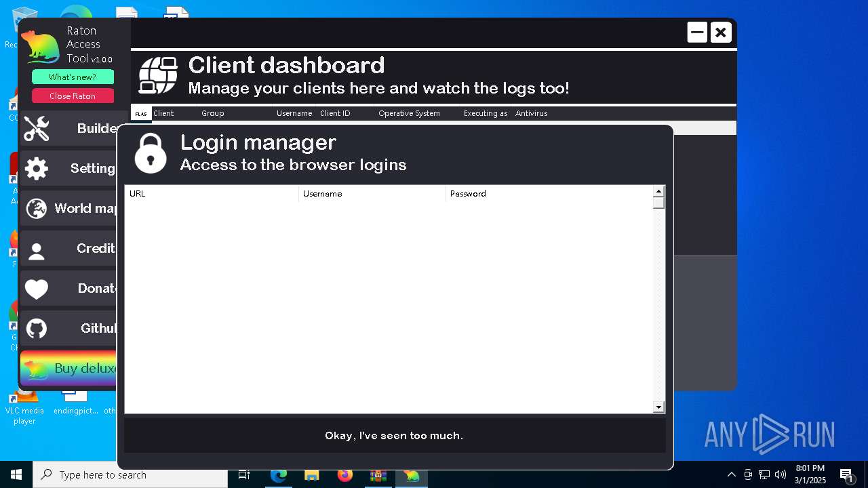868x488 pixels.
Task: Open the Builder wrench icon
Action: (37, 129)
